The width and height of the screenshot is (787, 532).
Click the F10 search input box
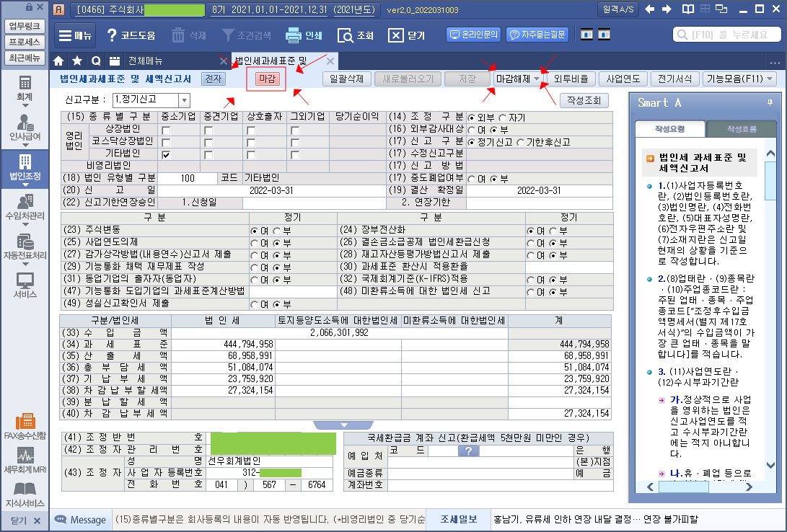click(727, 35)
